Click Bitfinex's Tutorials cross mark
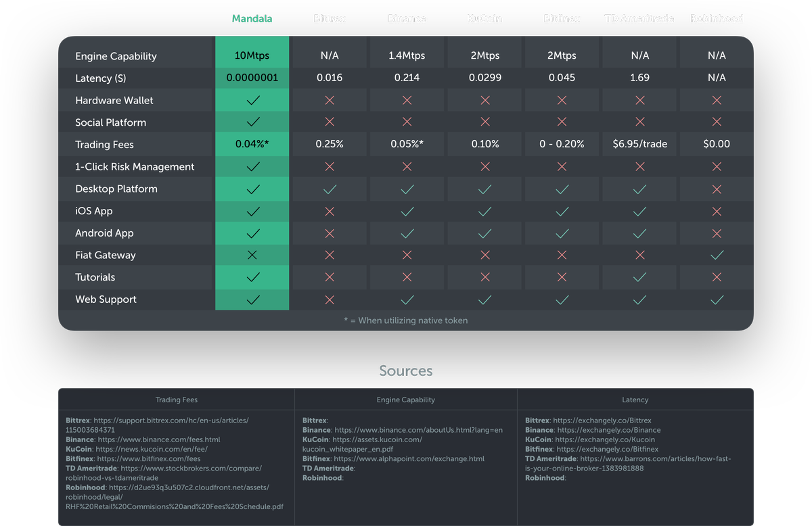This screenshot has width=812, height=526. 562,277
